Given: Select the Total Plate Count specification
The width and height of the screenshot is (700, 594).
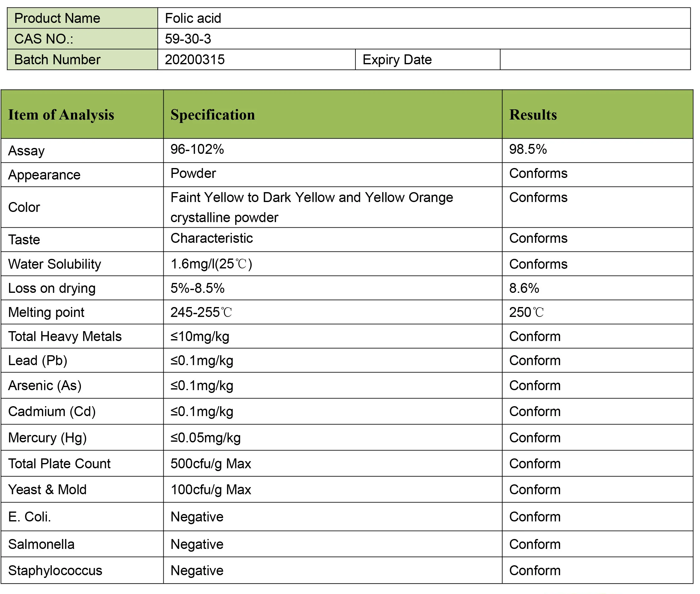Looking at the screenshot, I should coord(211,463).
